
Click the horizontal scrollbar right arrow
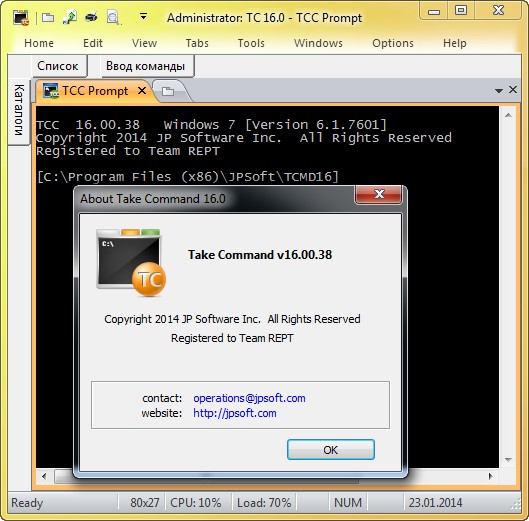click(490, 476)
